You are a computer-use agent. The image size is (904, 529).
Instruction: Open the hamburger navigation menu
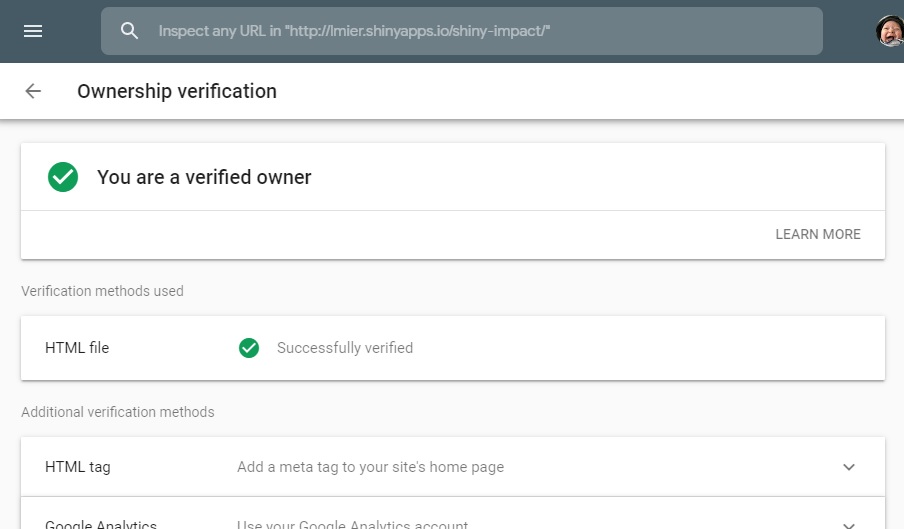[33, 31]
